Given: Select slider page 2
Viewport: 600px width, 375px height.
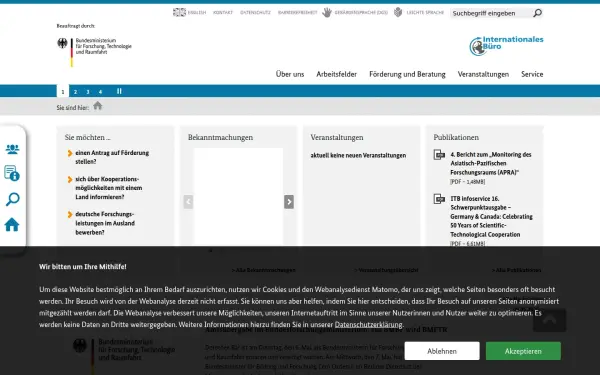Looking at the screenshot, I should tap(75, 91).
